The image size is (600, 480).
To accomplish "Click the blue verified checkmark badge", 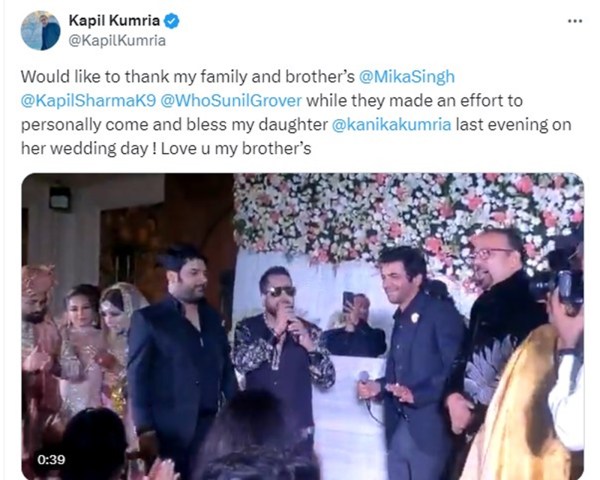I will [171, 20].
